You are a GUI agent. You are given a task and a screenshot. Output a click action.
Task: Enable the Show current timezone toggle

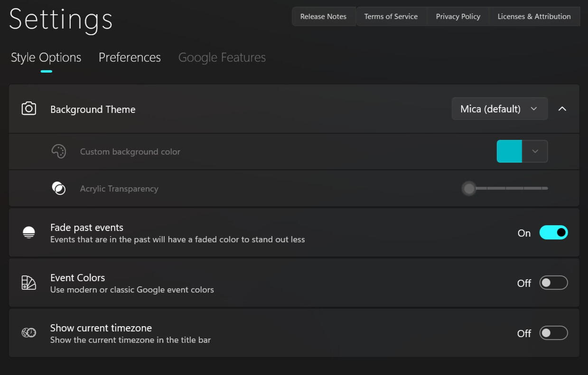pos(553,333)
